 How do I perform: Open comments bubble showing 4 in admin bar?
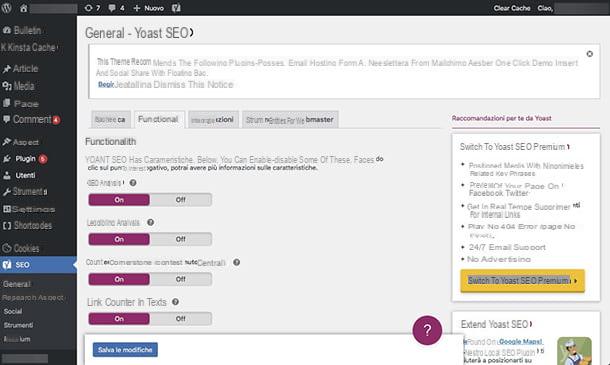tap(116, 8)
